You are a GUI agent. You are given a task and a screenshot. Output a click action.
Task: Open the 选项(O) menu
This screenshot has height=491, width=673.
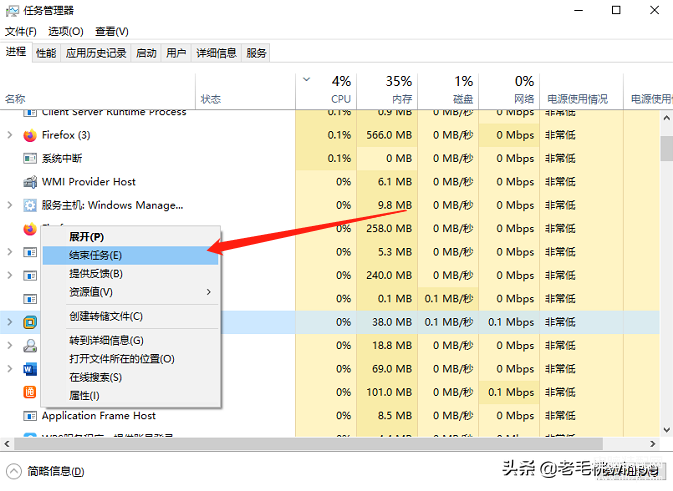tap(66, 31)
